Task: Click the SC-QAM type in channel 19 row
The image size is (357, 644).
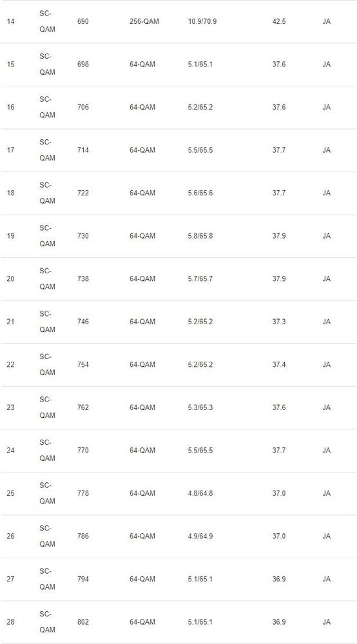Action: point(47,236)
